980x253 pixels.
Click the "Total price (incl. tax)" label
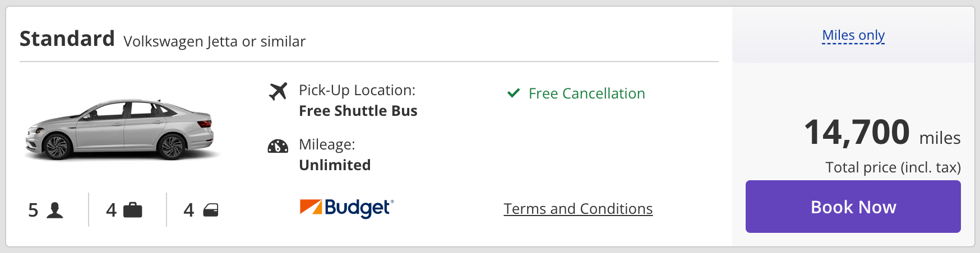click(893, 167)
